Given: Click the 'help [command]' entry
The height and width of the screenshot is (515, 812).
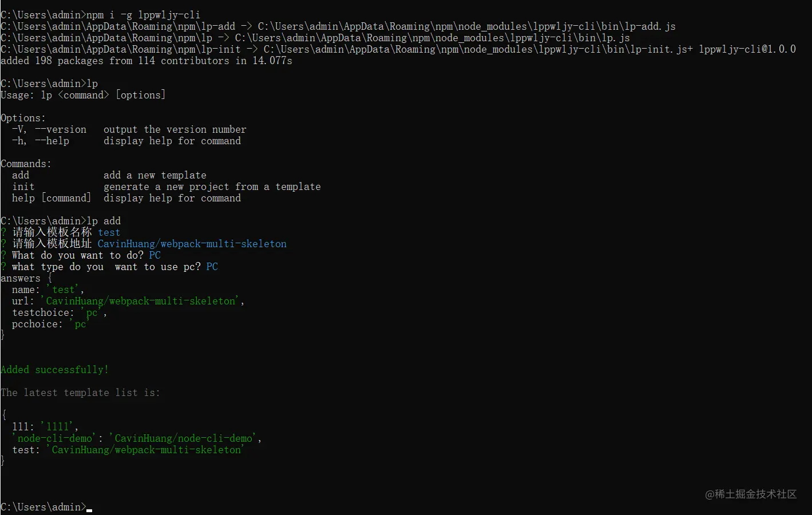Looking at the screenshot, I should (x=52, y=198).
